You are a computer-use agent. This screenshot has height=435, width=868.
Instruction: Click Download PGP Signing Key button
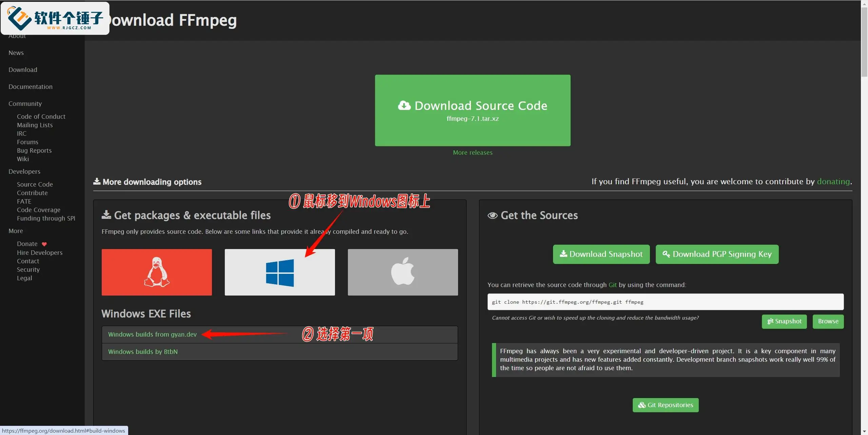(717, 254)
